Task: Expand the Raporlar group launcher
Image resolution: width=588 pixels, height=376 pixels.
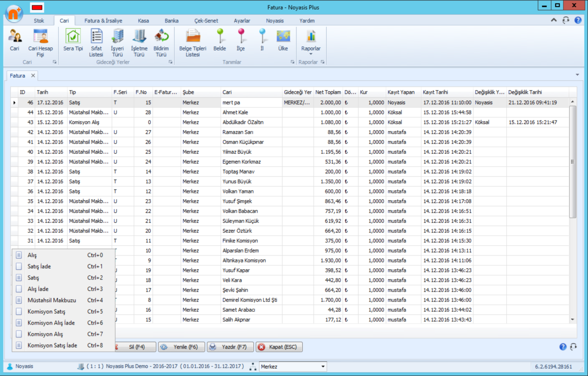Action: (x=323, y=62)
